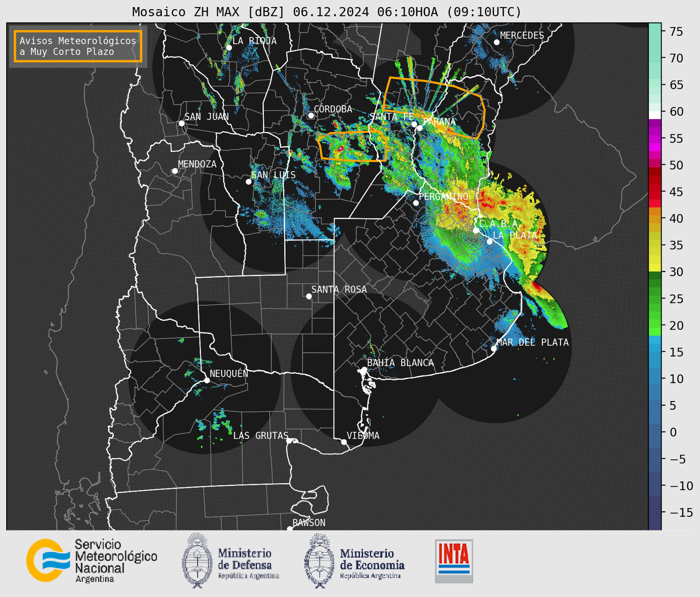Click the La Plata city marker

coord(490,242)
